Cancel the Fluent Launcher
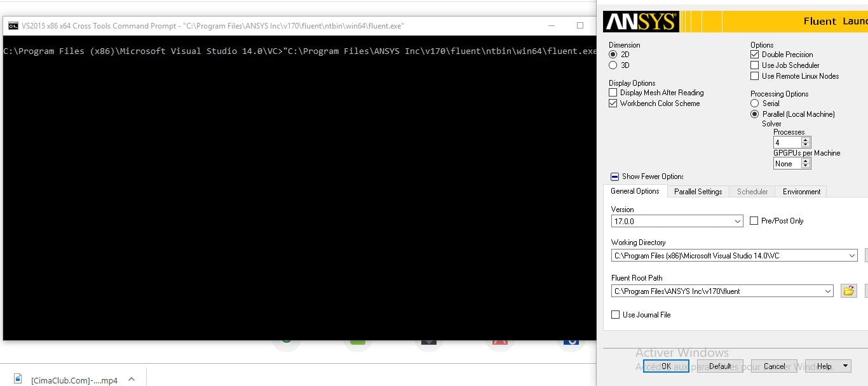The image size is (868, 386). (x=774, y=366)
